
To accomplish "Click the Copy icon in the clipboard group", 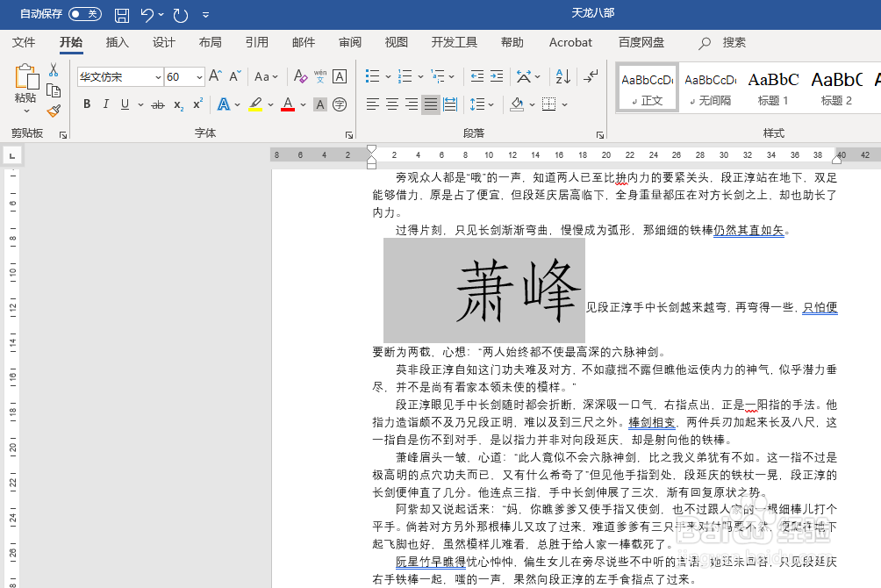I will 54,90.
